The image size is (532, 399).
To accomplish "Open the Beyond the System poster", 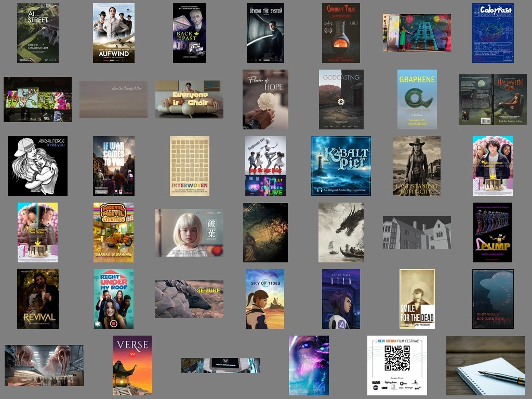I will (265, 33).
